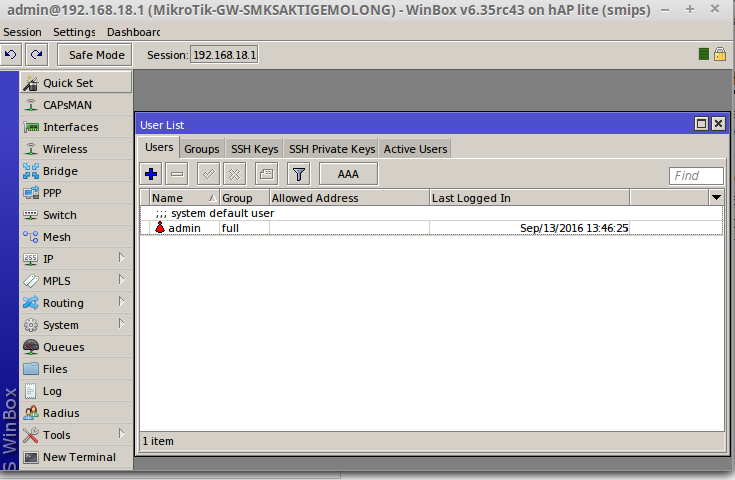Open Mesh in the sidebar

click(76, 237)
